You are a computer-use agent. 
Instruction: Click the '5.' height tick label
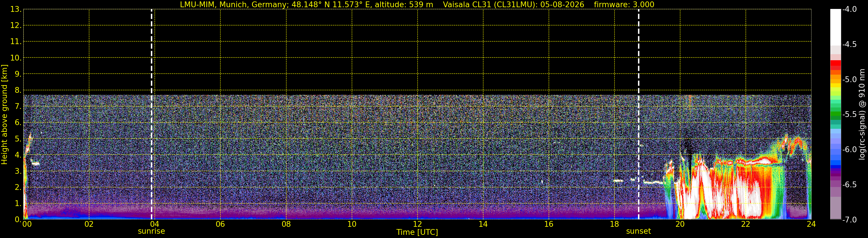pos(18,139)
